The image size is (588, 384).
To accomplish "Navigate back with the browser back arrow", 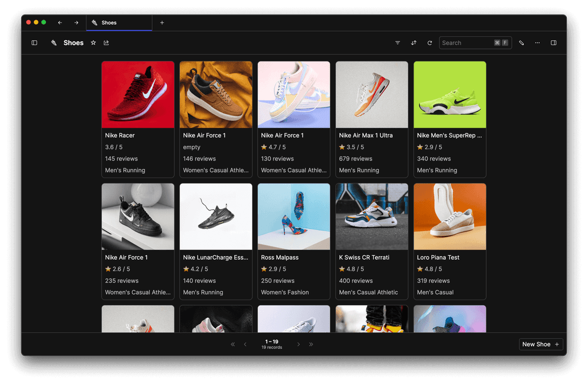I will click(60, 22).
